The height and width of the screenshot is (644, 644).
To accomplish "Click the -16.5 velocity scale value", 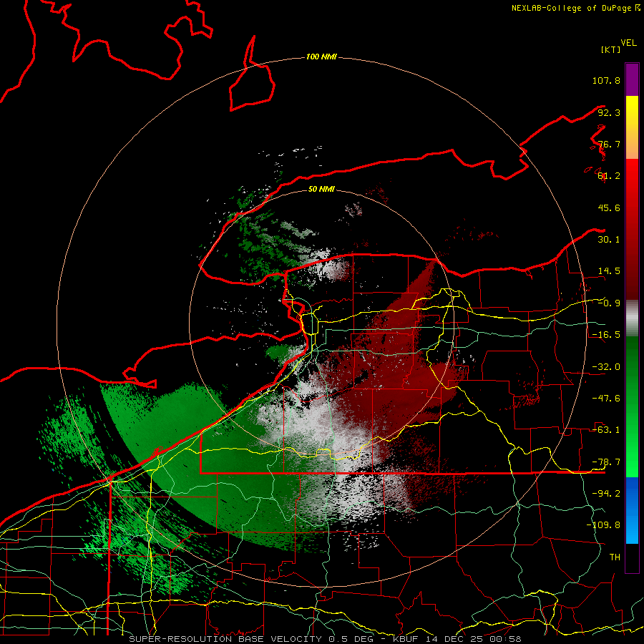I will tap(606, 335).
